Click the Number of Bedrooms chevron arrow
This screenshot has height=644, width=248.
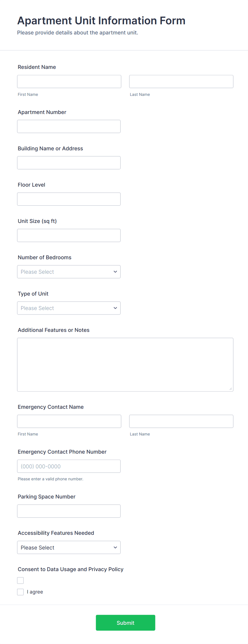tap(115, 272)
